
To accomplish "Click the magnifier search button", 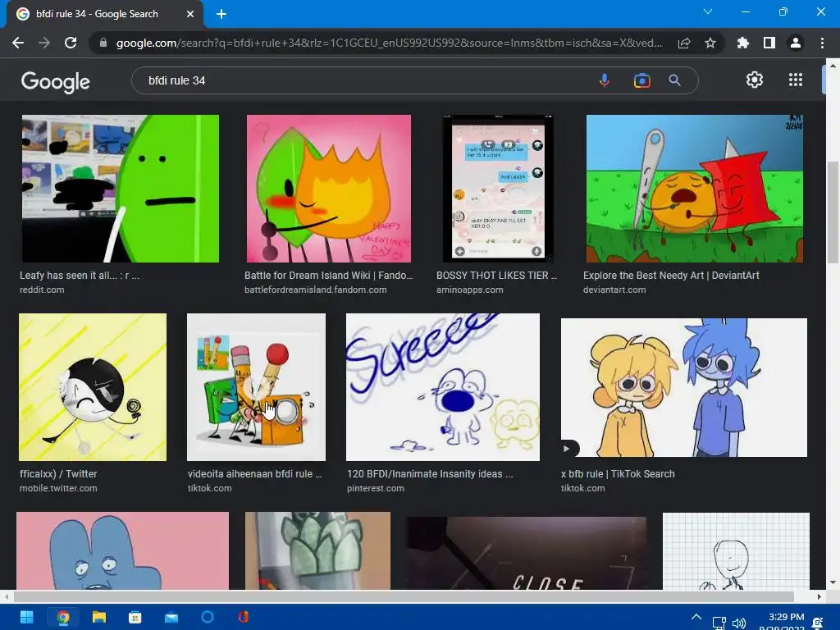I will click(x=674, y=80).
